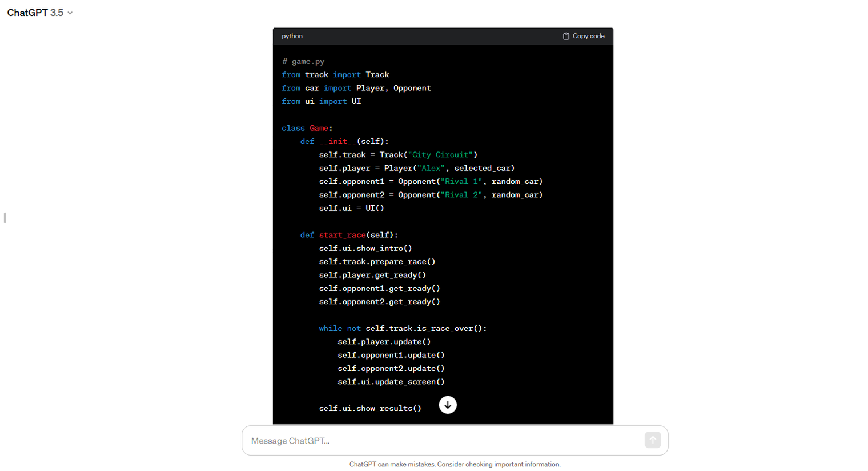Click the 'self.player.get_ready()' line
This screenshot has width=868, height=471.
click(372, 275)
